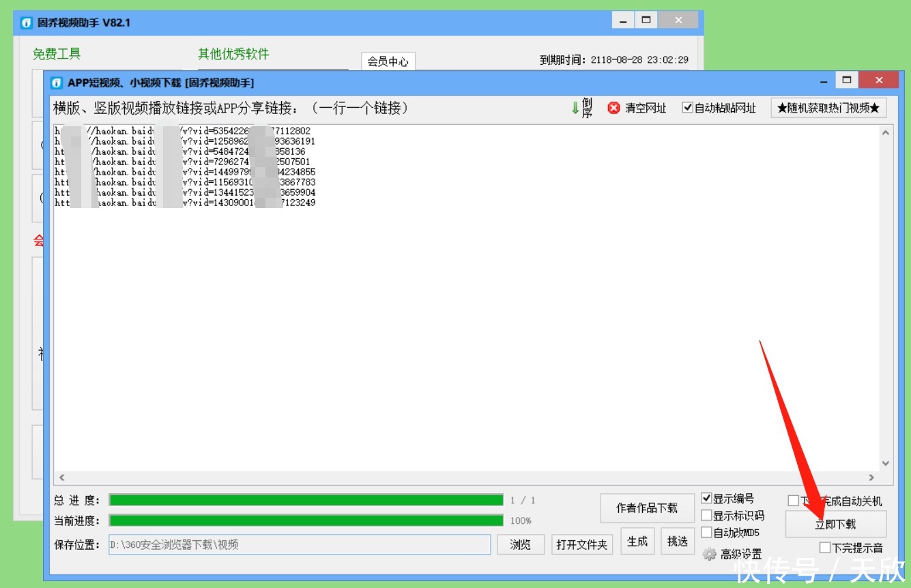
Task: Click the 作者作品下载 button
Action: [647, 508]
